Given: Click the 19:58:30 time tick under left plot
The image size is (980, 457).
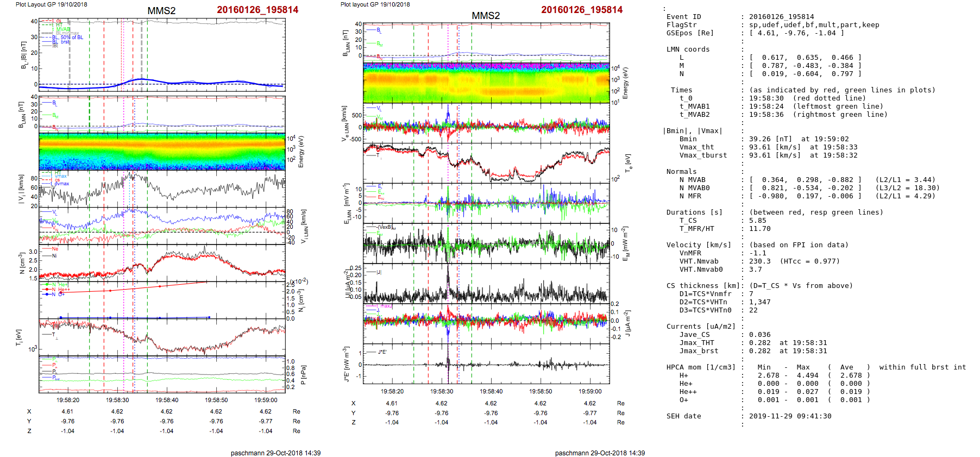Looking at the screenshot, I should click(x=117, y=400).
